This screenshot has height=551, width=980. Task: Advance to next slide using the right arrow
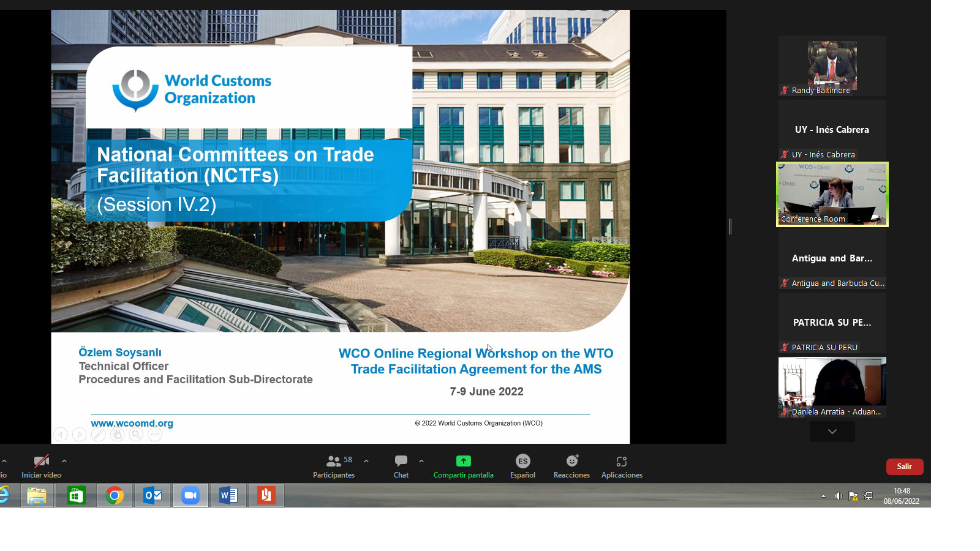80,435
